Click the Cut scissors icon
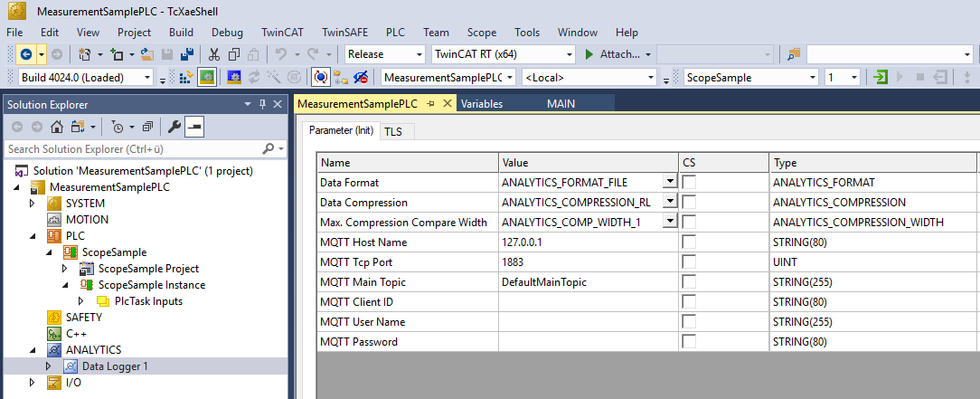 click(214, 54)
